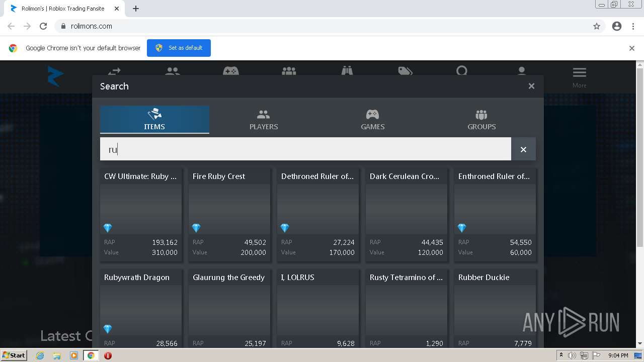Viewport: 644px width, 362px height.
Task: Click the rare gem icon on Dethroned Ruler
Action: [x=285, y=228]
